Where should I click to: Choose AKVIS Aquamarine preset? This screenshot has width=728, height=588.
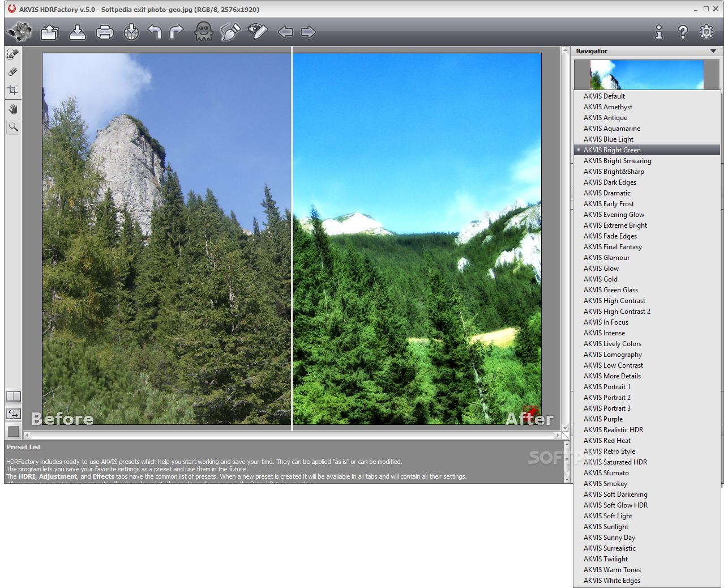(x=647, y=129)
